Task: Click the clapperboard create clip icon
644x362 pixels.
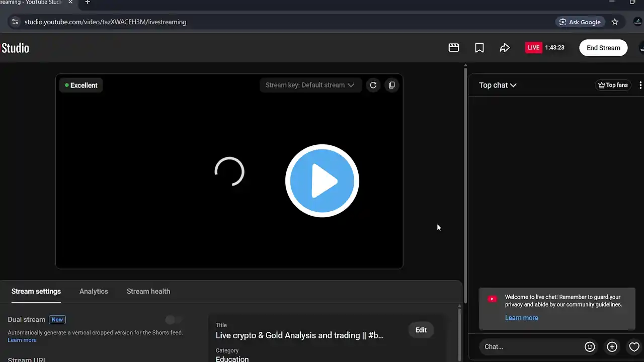Action: 454,48
